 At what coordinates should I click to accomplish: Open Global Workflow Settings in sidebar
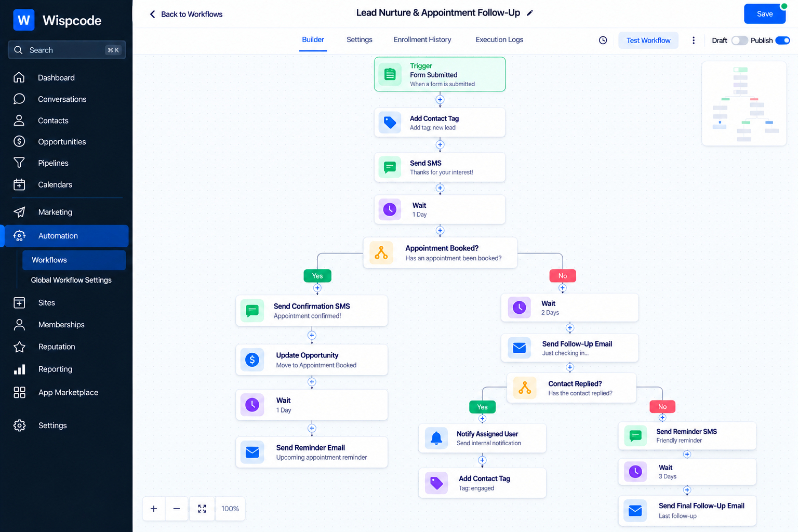71,280
